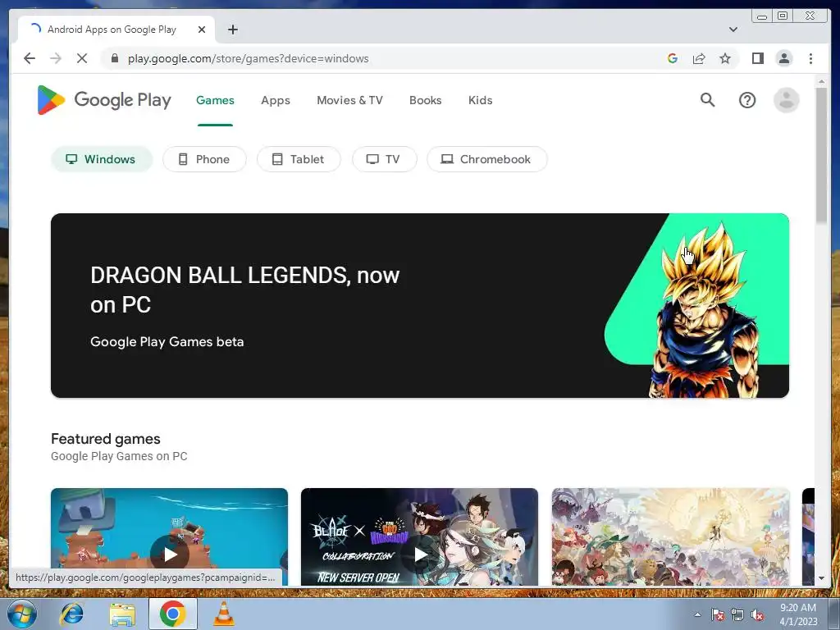Open the taskbar clock showing 9:20 AM
The image size is (840, 630).
point(798,614)
